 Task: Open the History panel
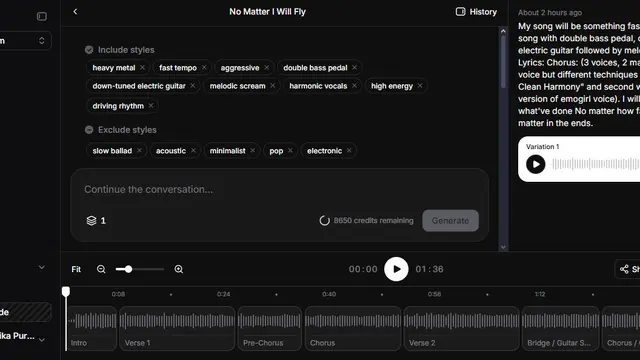click(x=476, y=12)
